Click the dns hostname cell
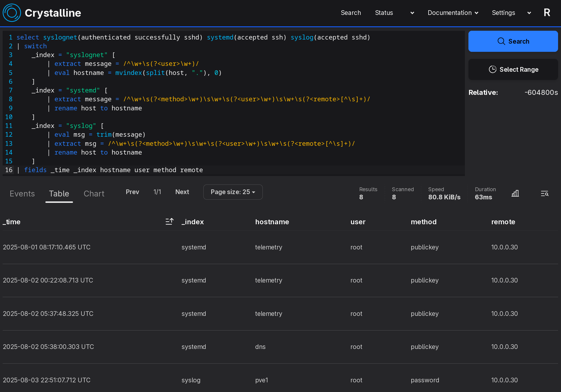561x392 pixels. tap(260, 347)
